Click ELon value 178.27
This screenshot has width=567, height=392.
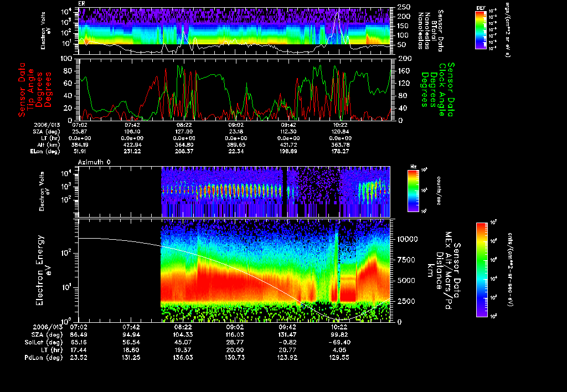click(x=341, y=151)
